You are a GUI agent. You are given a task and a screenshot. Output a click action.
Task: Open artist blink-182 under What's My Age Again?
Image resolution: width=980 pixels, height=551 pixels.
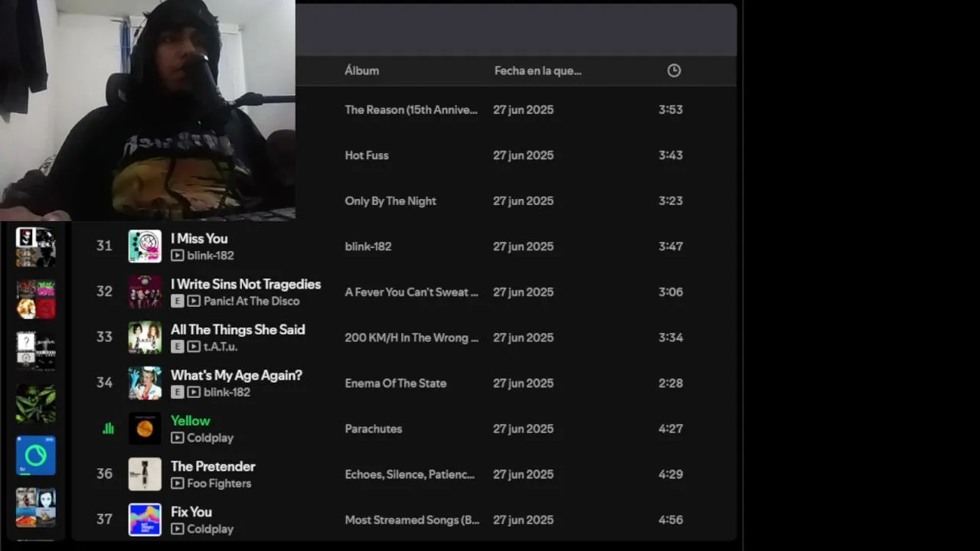pyautogui.click(x=227, y=393)
